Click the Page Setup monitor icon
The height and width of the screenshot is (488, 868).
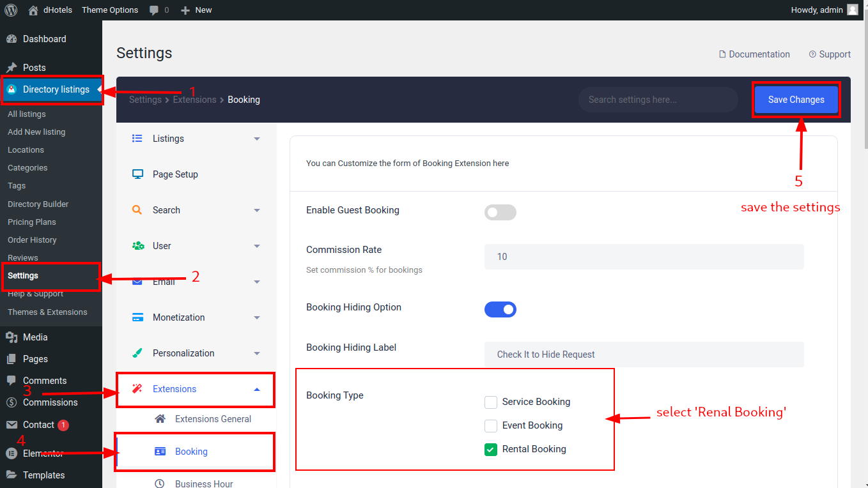point(137,174)
